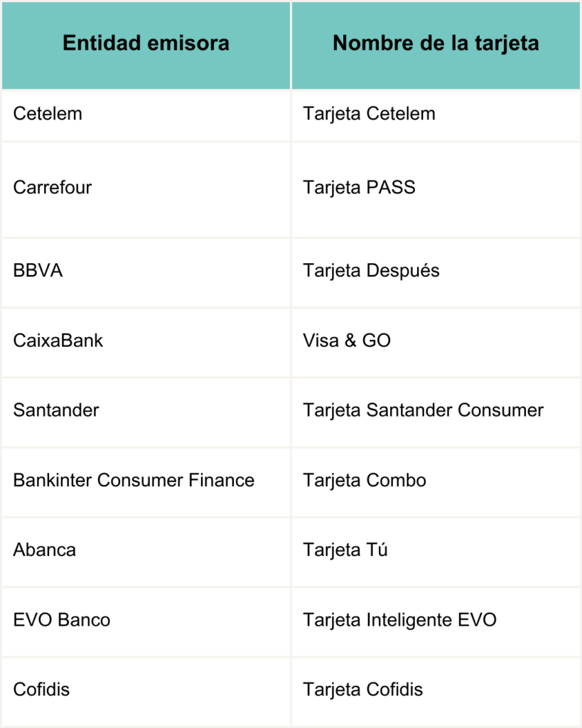Screen dimensions: 582x728
Task: Select the Tarjeta Cofidis cell
Action: click(436, 692)
